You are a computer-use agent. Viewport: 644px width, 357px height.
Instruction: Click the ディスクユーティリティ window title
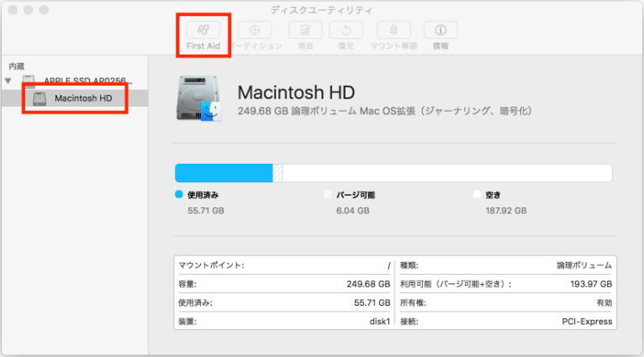tap(322, 10)
